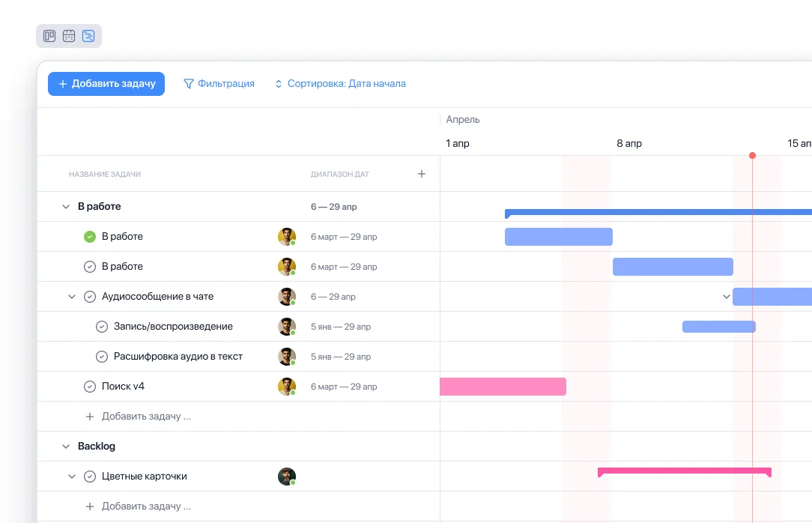Collapse the Backlog group
The height and width of the screenshot is (523, 812).
(66, 447)
